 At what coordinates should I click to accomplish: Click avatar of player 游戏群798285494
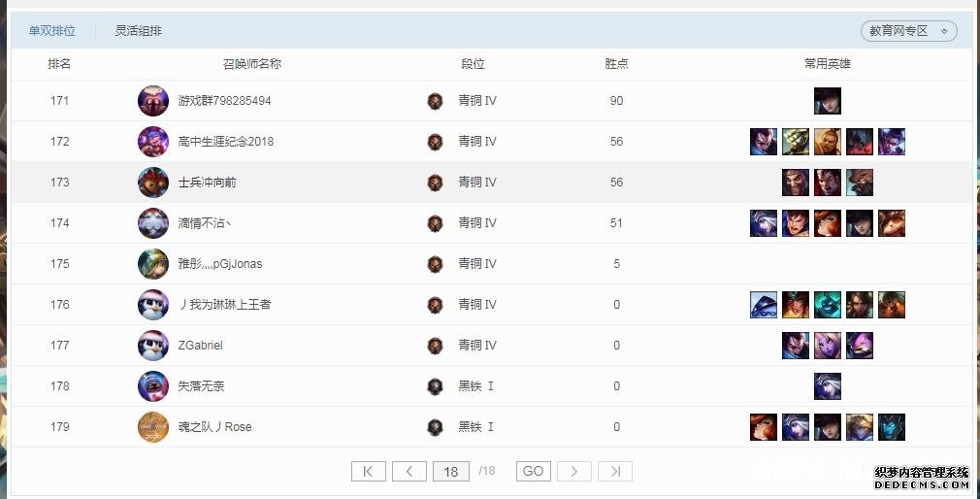coord(153,101)
